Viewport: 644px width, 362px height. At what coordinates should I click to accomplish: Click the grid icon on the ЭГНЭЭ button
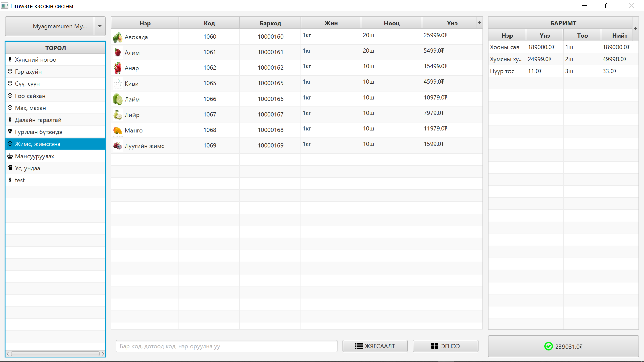point(434,346)
